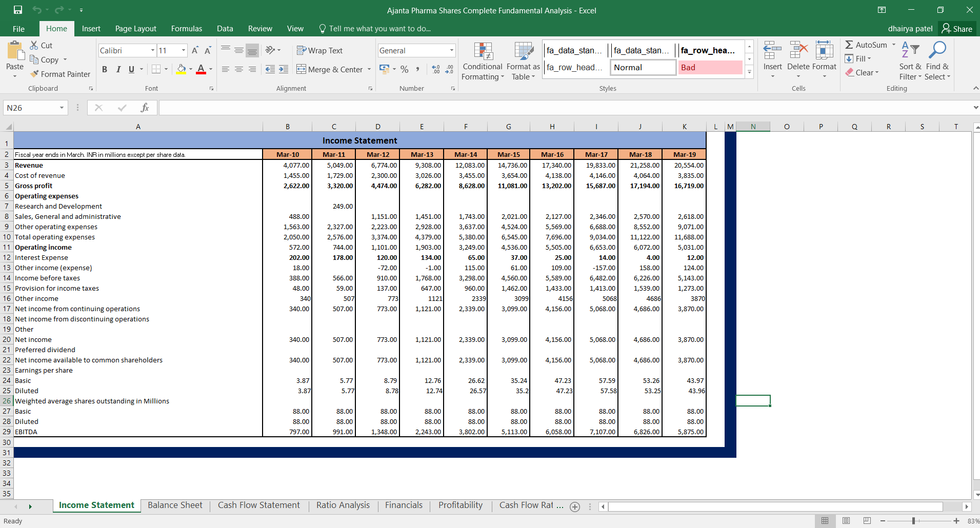The height and width of the screenshot is (528, 980).
Task: Click the Undo arrow icon
Action: [x=36, y=10]
